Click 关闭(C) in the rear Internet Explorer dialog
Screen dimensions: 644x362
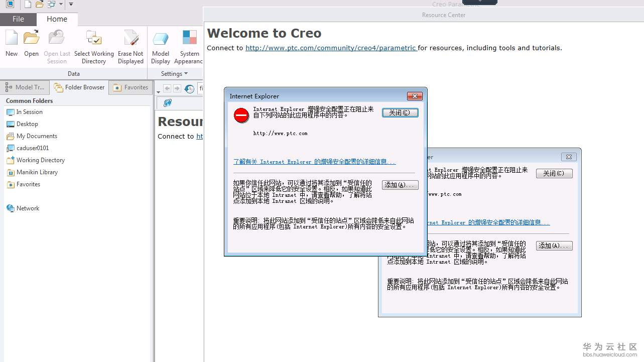pos(554,173)
